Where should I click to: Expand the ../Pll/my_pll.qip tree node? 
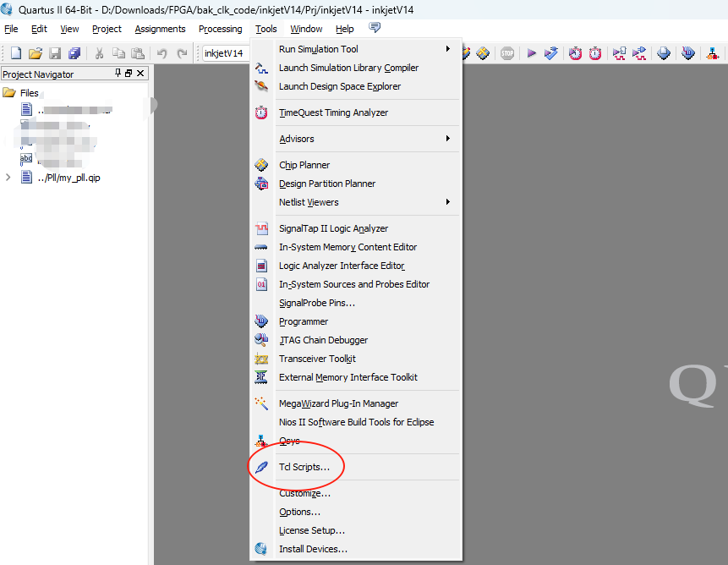[8, 178]
